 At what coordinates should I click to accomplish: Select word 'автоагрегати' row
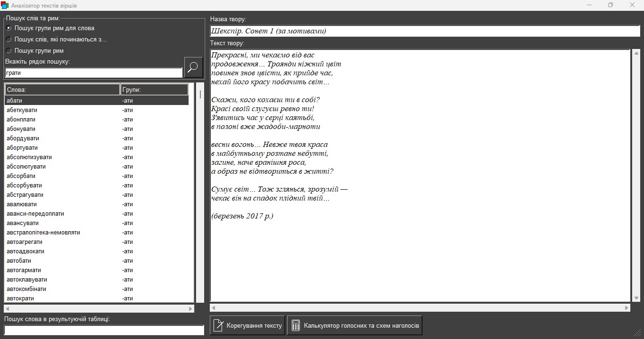point(97,242)
